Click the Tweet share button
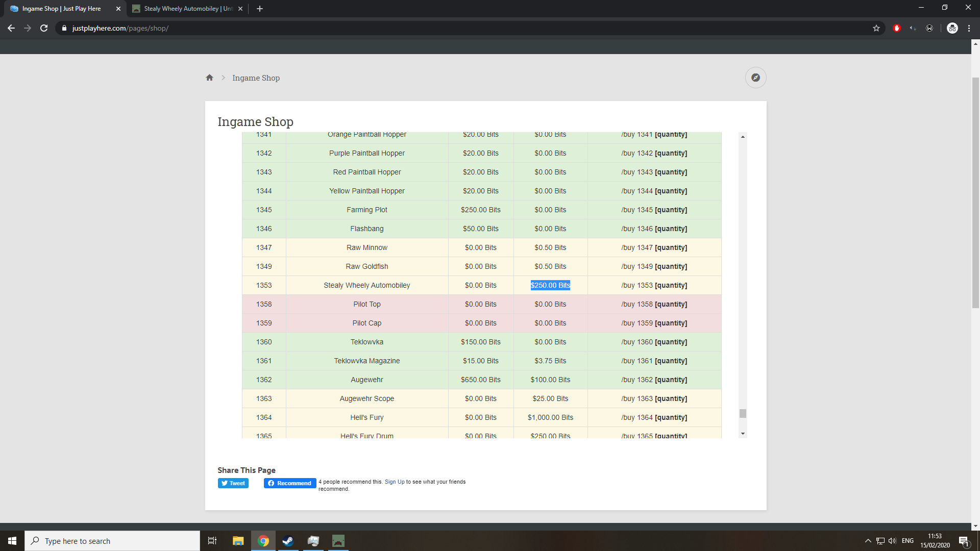This screenshot has height=551, width=980. coord(233,483)
